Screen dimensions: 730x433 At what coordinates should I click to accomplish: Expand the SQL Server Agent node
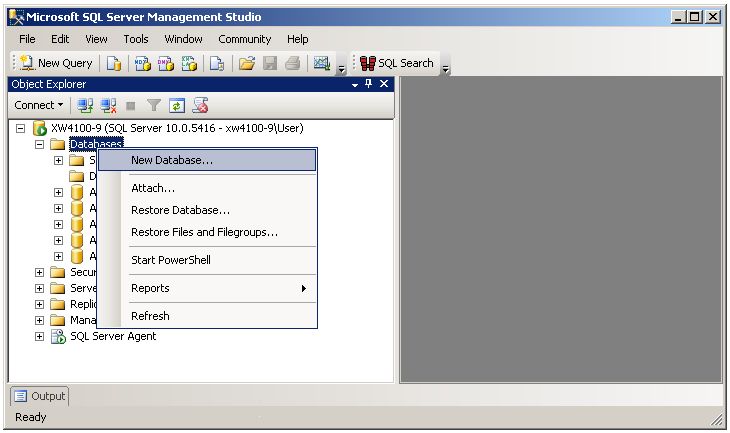point(40,336)
